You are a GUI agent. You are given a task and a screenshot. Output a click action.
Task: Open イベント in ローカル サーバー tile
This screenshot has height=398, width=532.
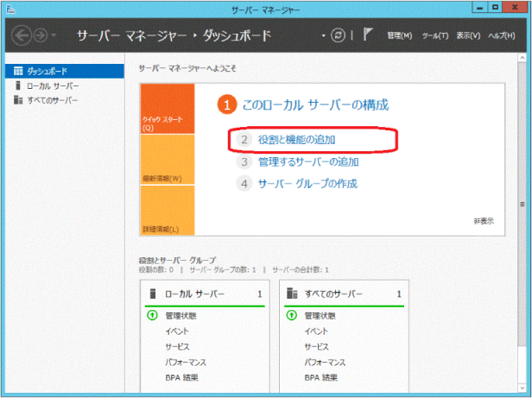(x=177, y=332)
